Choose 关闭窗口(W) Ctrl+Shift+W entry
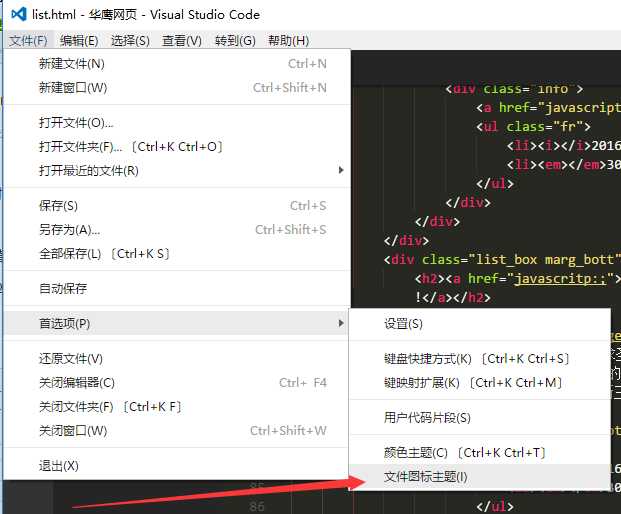The image size is (621, 514). tap(177, 430)
